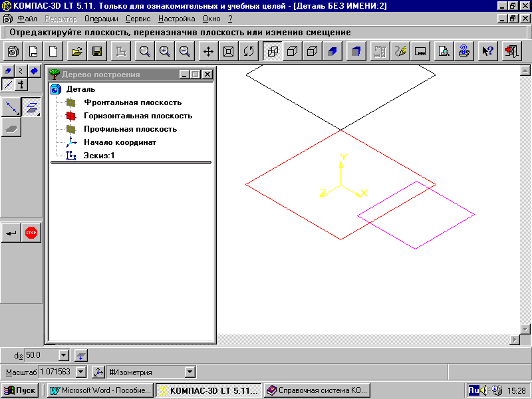Select the zoom window magnifier tool
This screenshot has height=399, width=532.
tap(144, 51)
